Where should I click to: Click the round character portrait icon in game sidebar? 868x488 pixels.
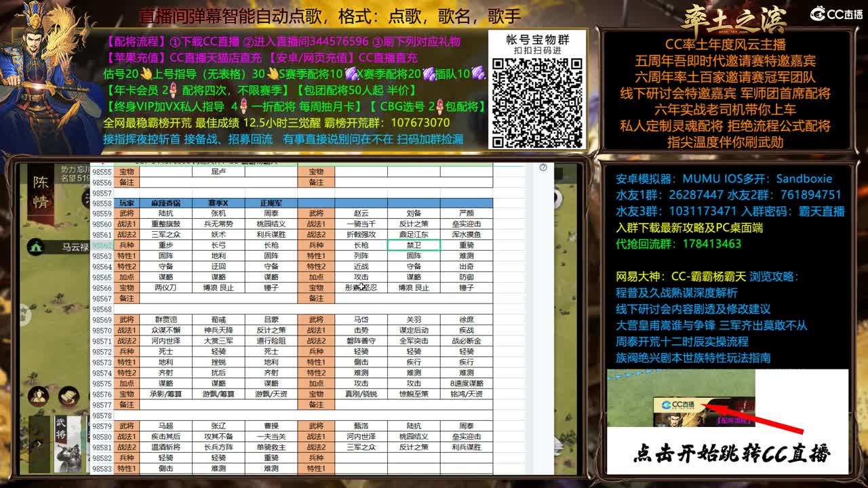coord(38,396)
